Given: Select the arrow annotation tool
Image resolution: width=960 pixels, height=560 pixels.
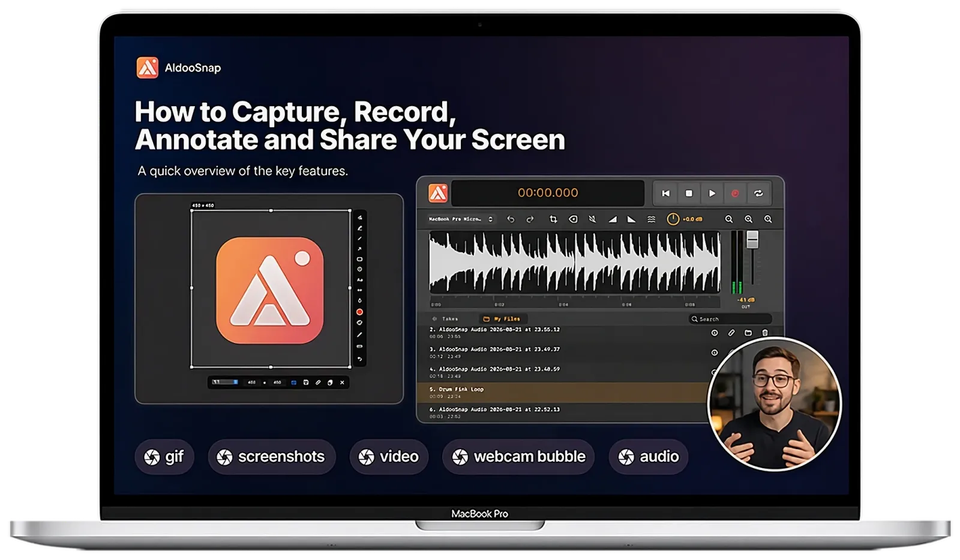Looking at the screenshot, I should pyautogui.click(x=359, y=249).
